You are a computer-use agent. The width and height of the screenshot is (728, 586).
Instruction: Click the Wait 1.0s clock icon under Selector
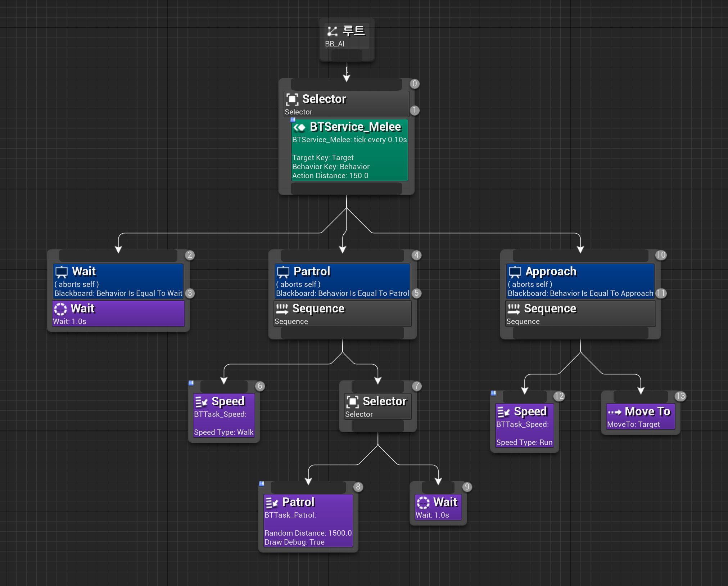pos(423,502)
